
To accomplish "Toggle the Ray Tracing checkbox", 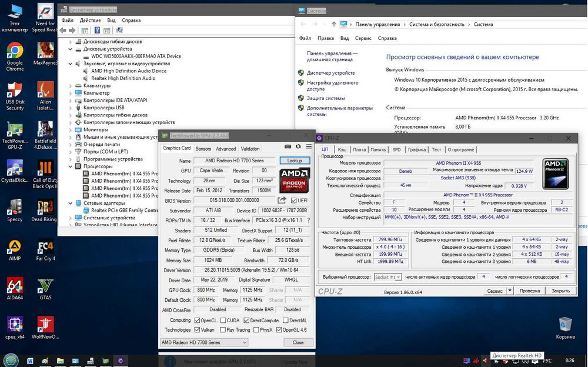I will point(223,330).
